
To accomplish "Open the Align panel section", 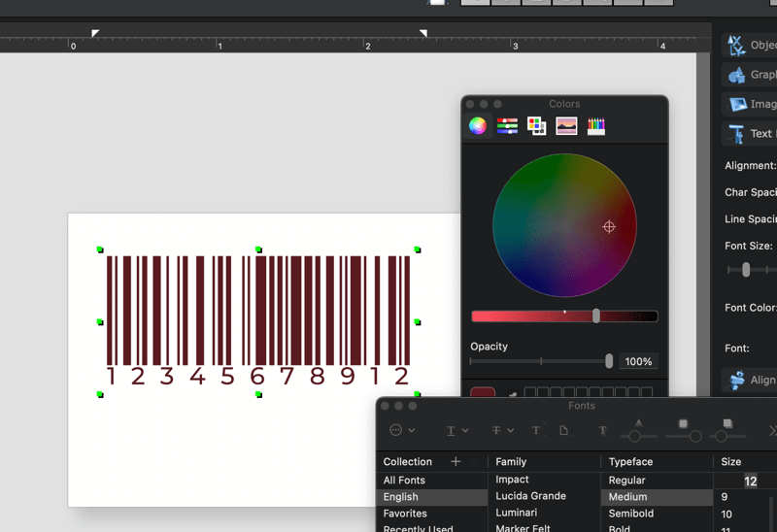I will (749, 380).
